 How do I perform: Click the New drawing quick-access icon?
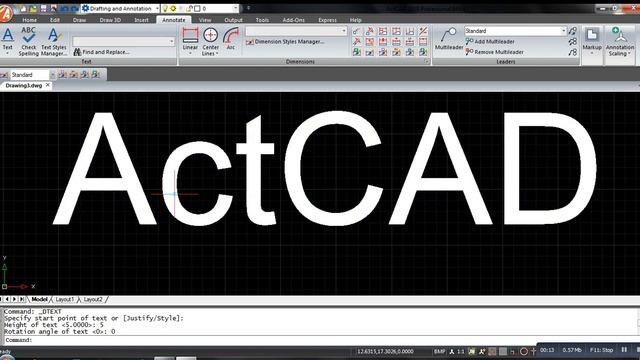point(24,9)
